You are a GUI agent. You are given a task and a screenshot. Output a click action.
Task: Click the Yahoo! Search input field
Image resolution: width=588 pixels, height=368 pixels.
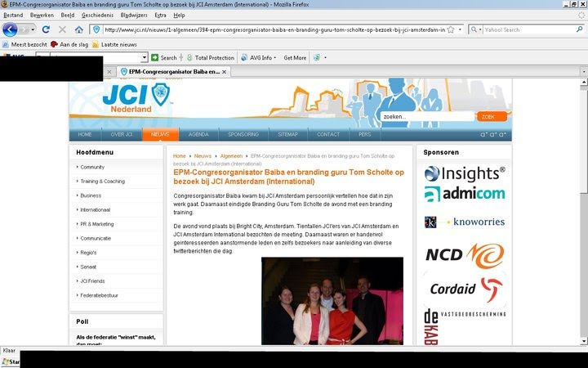(x=528, y=29)
